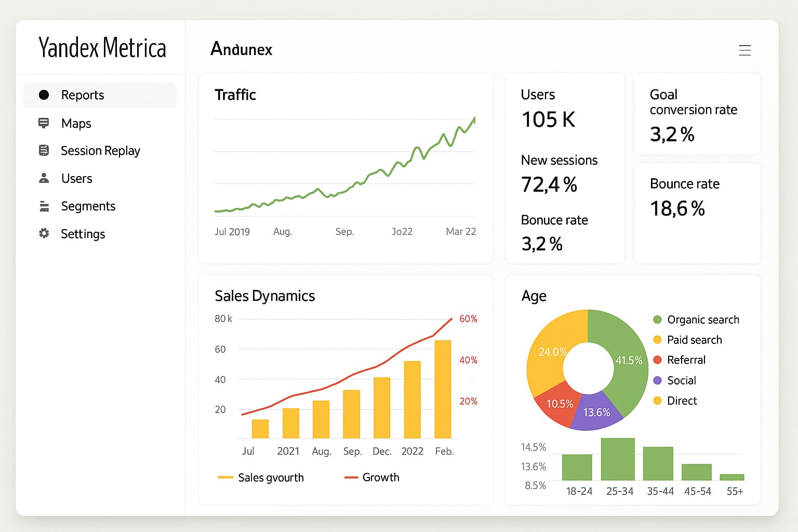
Task: Open the Segments menu item
Action: [x=88, y=206]
